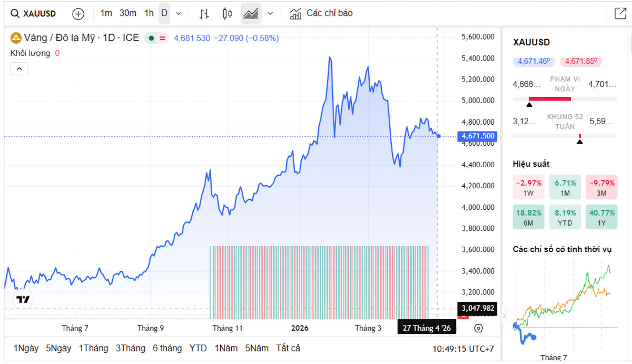Click the compare plus-circle icon
Screen dimensions: 632x364
78,14
